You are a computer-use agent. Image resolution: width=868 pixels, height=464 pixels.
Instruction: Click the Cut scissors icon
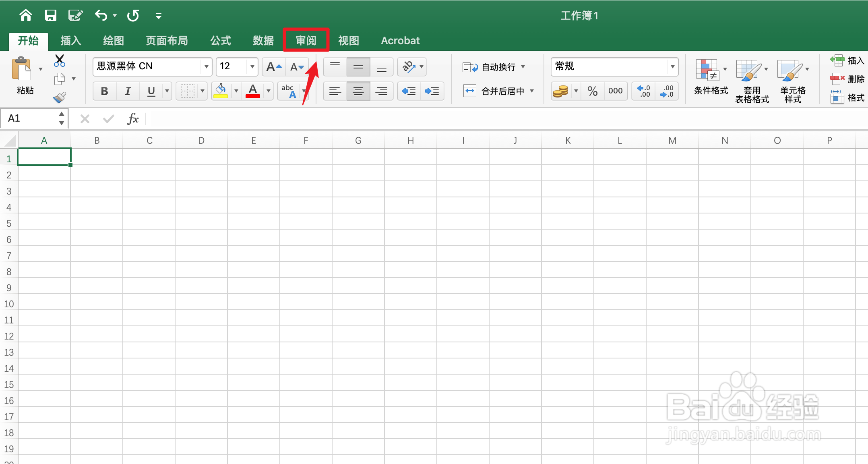[x=60, y=61]
